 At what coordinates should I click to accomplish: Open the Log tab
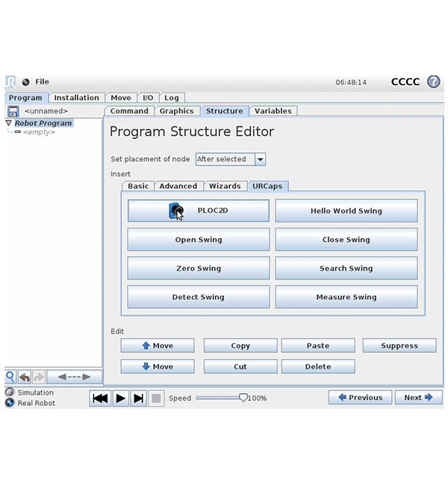coord(172,98)
